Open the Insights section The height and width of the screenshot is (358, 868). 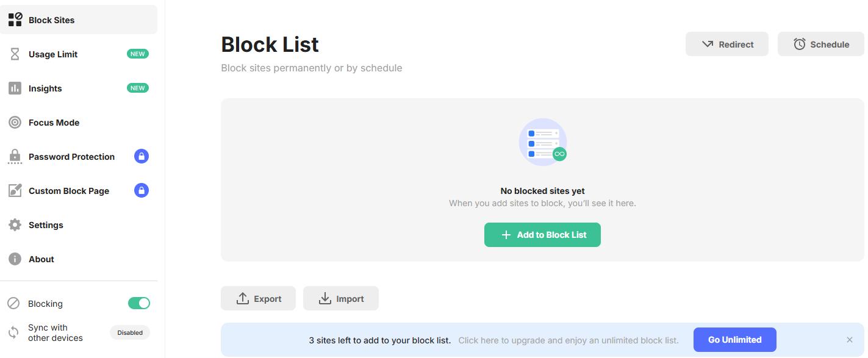pyautogui.click(x=45, y=88)
